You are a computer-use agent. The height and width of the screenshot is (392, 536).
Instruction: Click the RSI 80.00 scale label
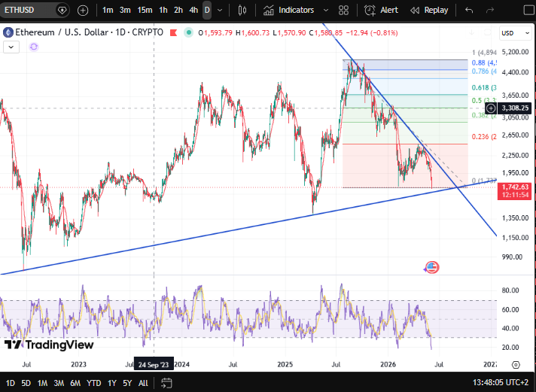pos(510,290)
